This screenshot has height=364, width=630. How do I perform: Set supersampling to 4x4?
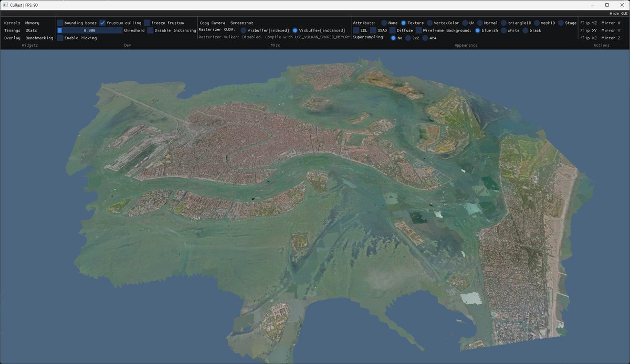[424, 38]
